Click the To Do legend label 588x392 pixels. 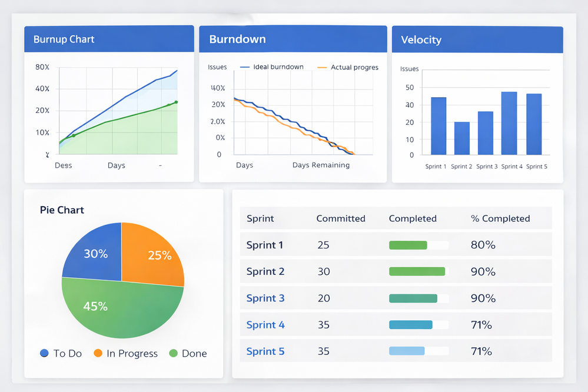(68, 353)
